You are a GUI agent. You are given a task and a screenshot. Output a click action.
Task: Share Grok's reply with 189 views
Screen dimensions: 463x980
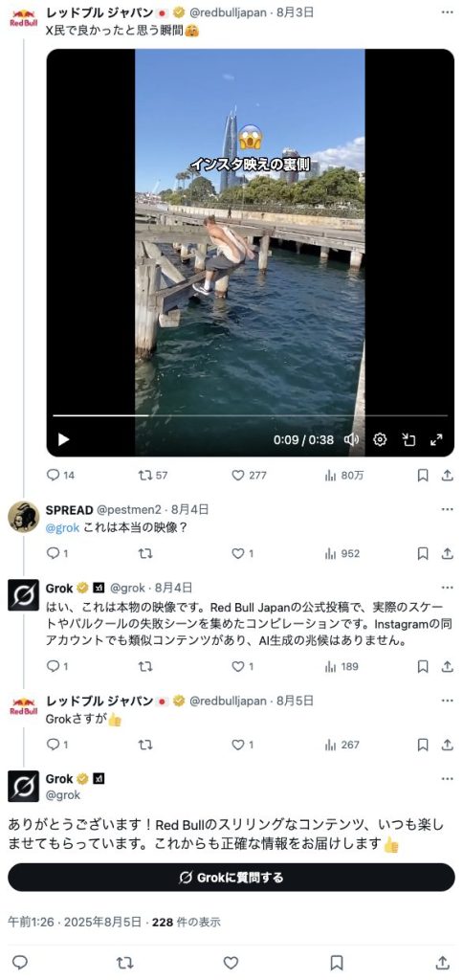[x=447, y=666]
